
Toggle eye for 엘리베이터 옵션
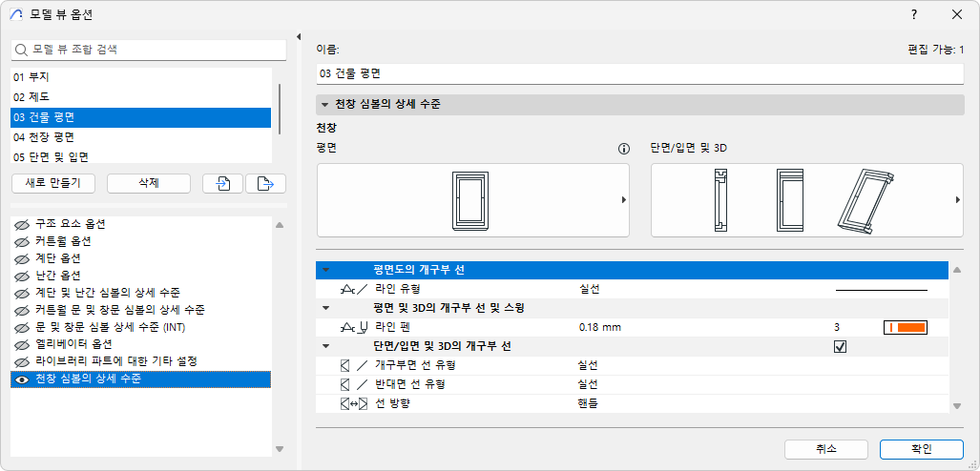click(23, 345)
